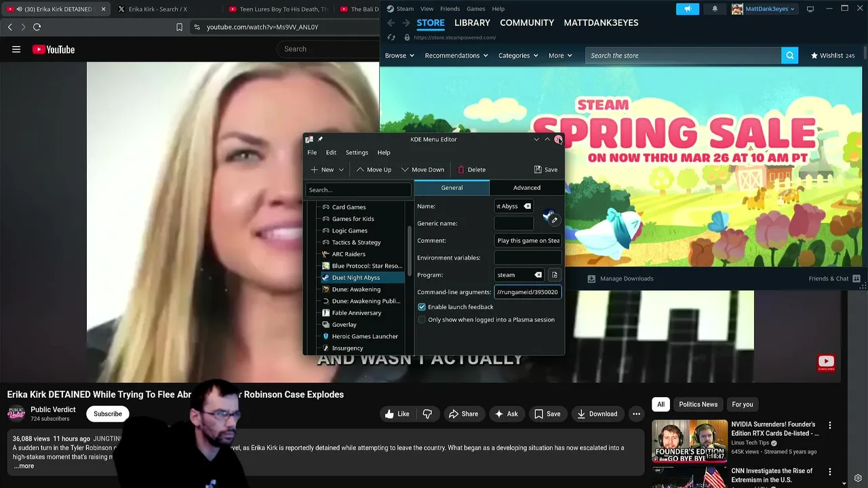Subscribe to Public Verdict channel
This screenshot has width=868, height=488.
point(108,414)
